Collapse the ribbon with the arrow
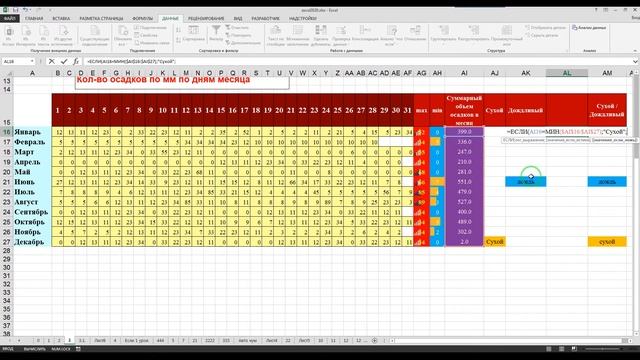The width and height of the screenshot is (640, 360). click(635, 51)
